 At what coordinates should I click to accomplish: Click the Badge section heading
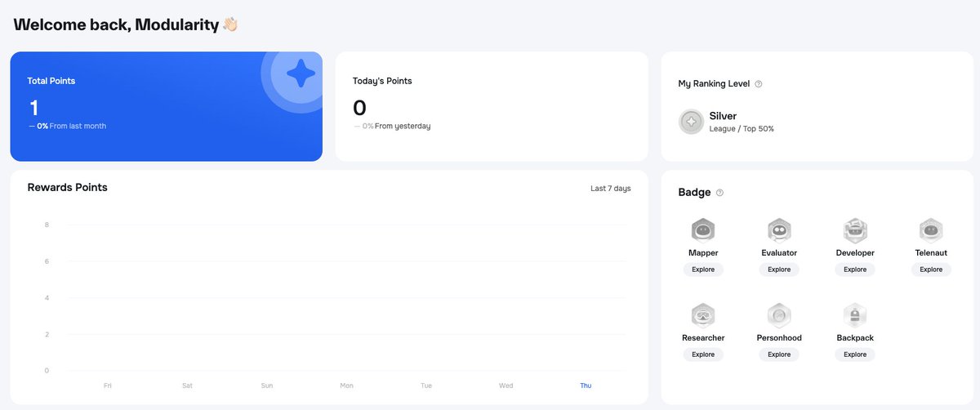(x=694, y=193)
